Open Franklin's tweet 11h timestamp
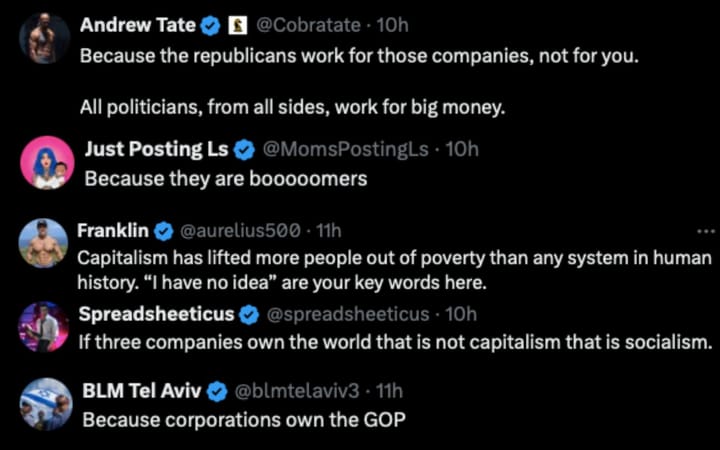The width and height of the screenshot is (720, 450). click(x=329, y=231)
